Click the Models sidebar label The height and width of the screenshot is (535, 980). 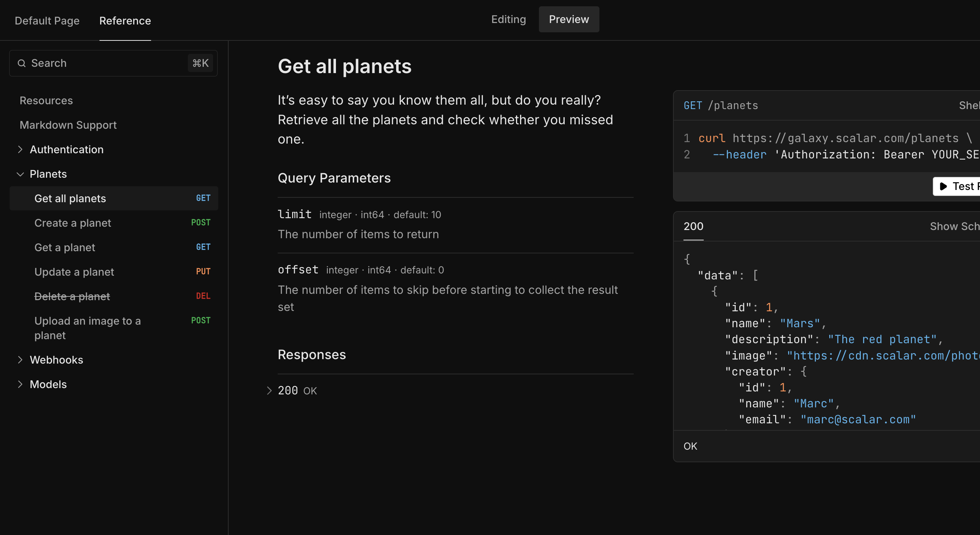tap(48, 384)
